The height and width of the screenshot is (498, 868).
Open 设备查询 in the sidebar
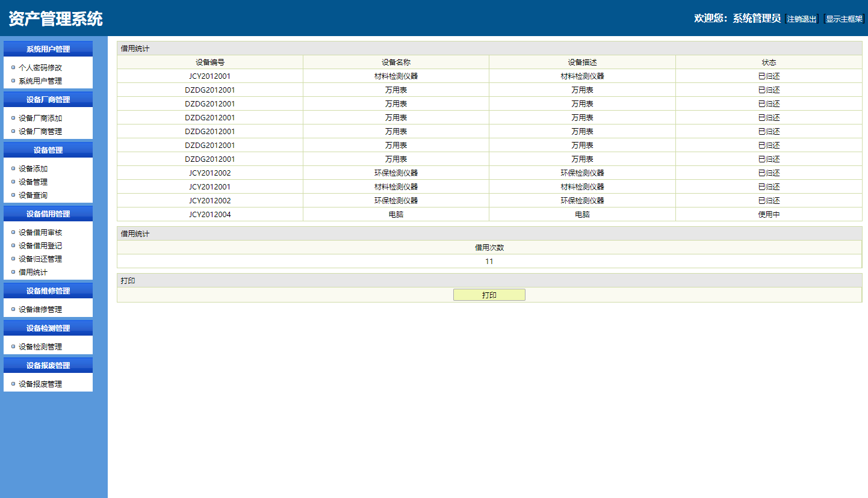tap(33, 195)
